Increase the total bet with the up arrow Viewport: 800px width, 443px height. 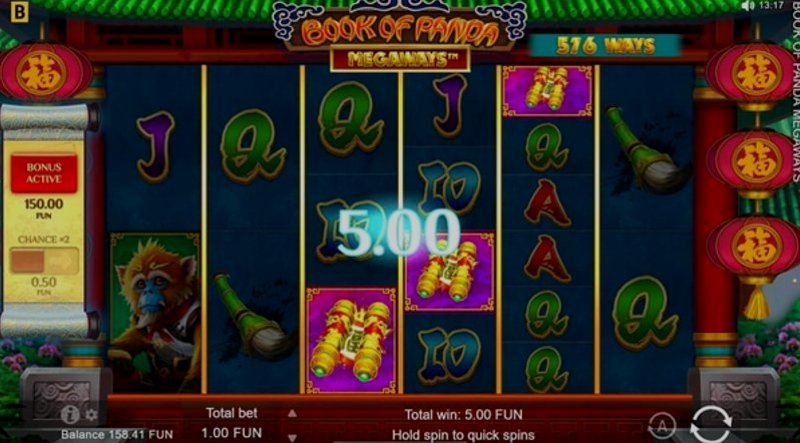click(292, 413)
